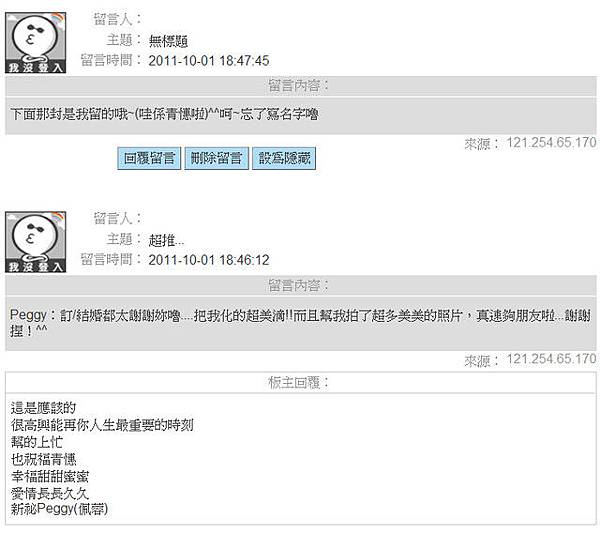Image resolution: width=600 pixels, height=534 pixels.
Task: Click the reply line 幸福甜甜蜜蜜
Action: (50, 476)
